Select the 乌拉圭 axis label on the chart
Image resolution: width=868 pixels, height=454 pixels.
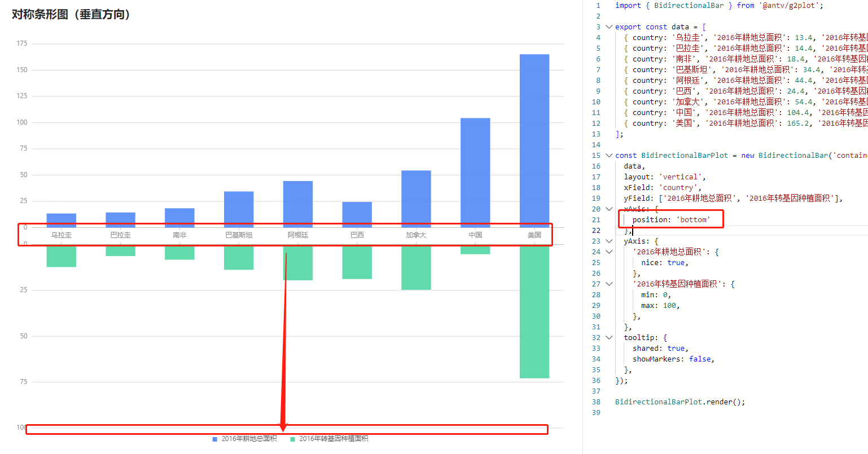coord(61,235)
